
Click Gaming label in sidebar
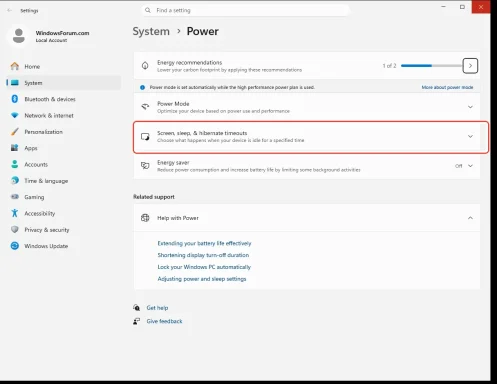click(34, 197)
